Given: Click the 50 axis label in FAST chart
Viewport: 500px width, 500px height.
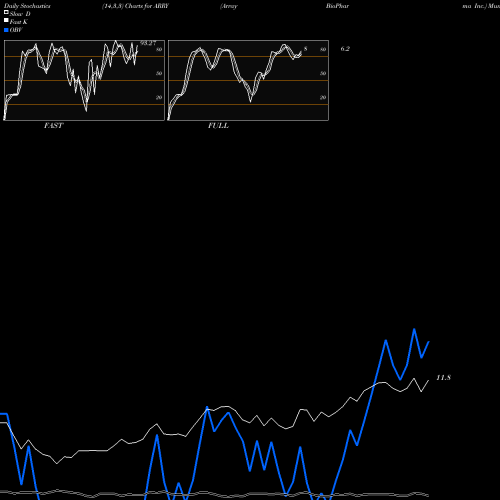Looking at the screenshot, I should point(159,73).
